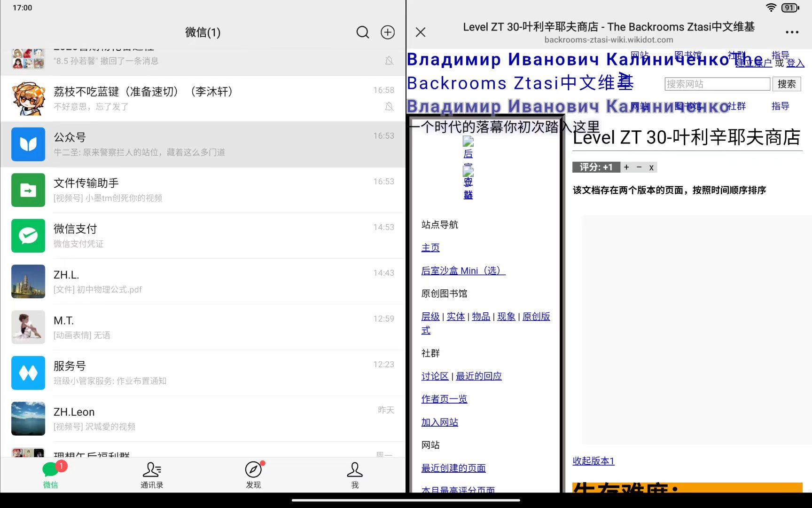812x508 pixels.
Task: Open the 荔枝不吃蓝键 chat conversation
Action: click(203, 99)
